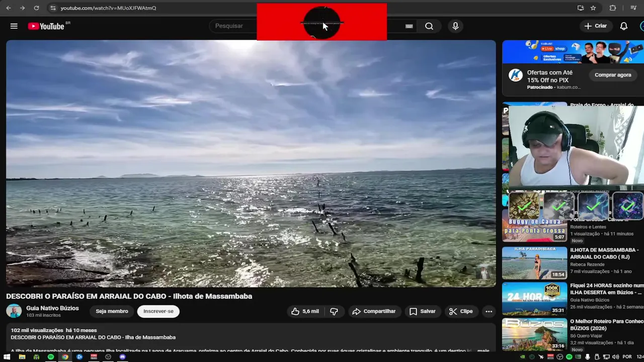
Task: Open Discord from the taskbar
Action: click(123, 357)
